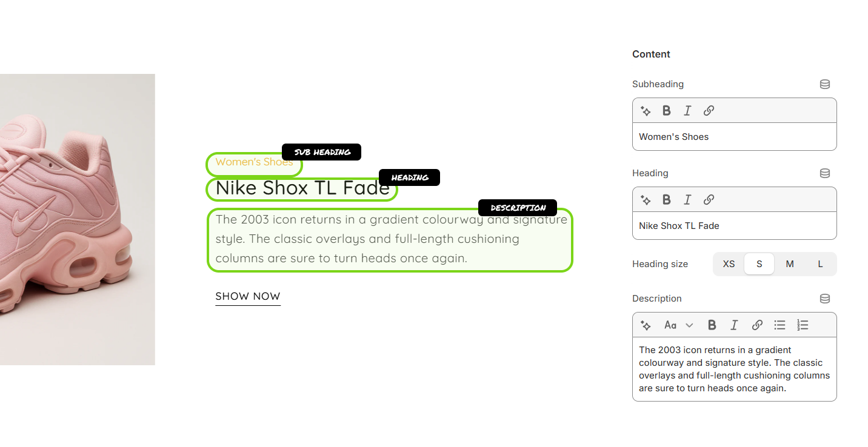The height and width of the screenshot is (447, 868).
Task: Set heading size to XS
Action: 729,264
